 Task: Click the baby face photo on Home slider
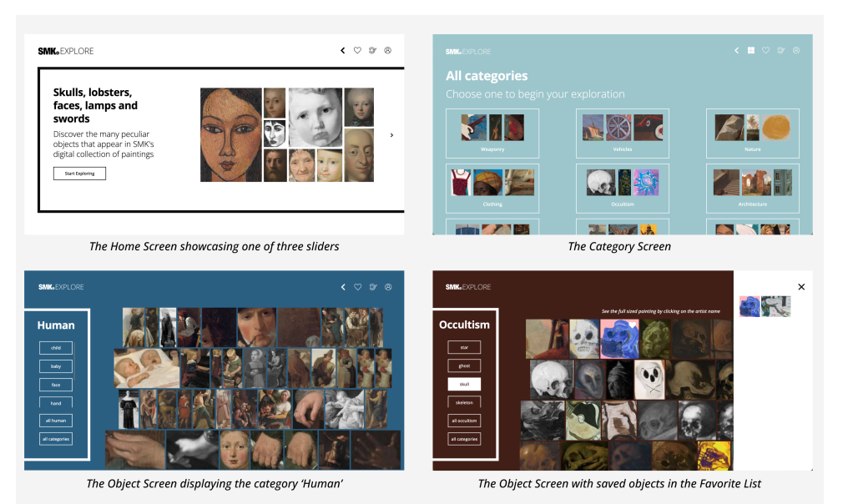315,118
